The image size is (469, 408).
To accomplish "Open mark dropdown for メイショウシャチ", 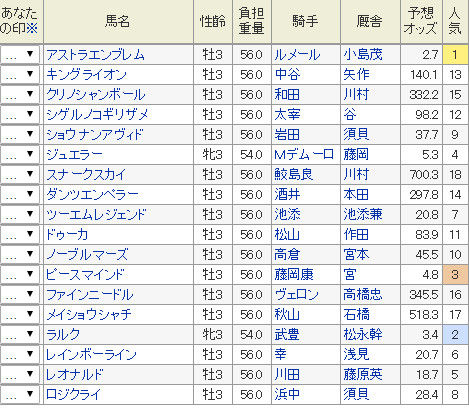I will coord(20,314).
